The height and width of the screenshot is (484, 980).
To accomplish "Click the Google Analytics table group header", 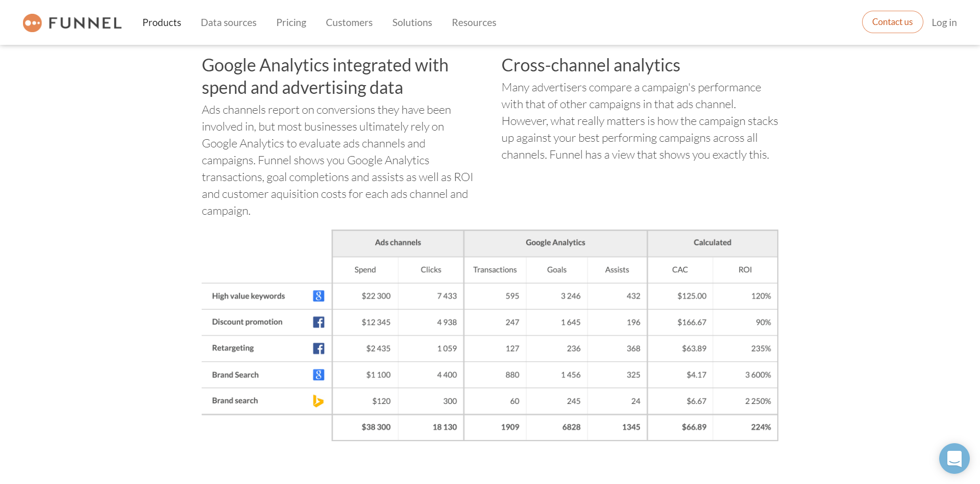I will (555, 243).
